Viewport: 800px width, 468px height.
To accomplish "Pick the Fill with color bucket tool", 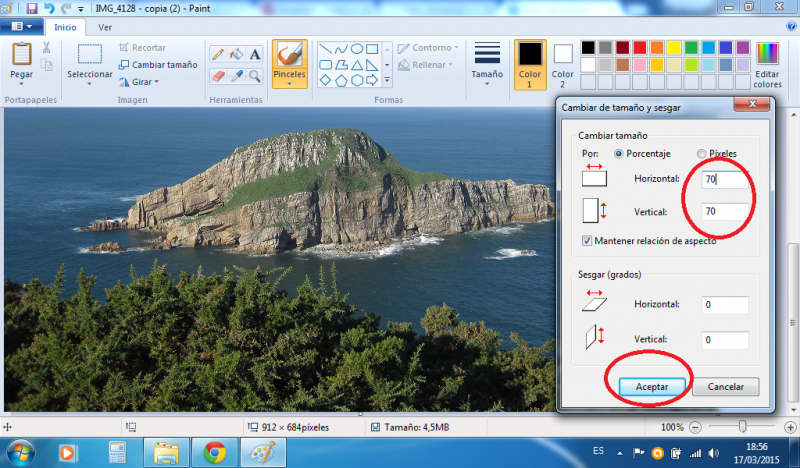I will pos(237,53).
